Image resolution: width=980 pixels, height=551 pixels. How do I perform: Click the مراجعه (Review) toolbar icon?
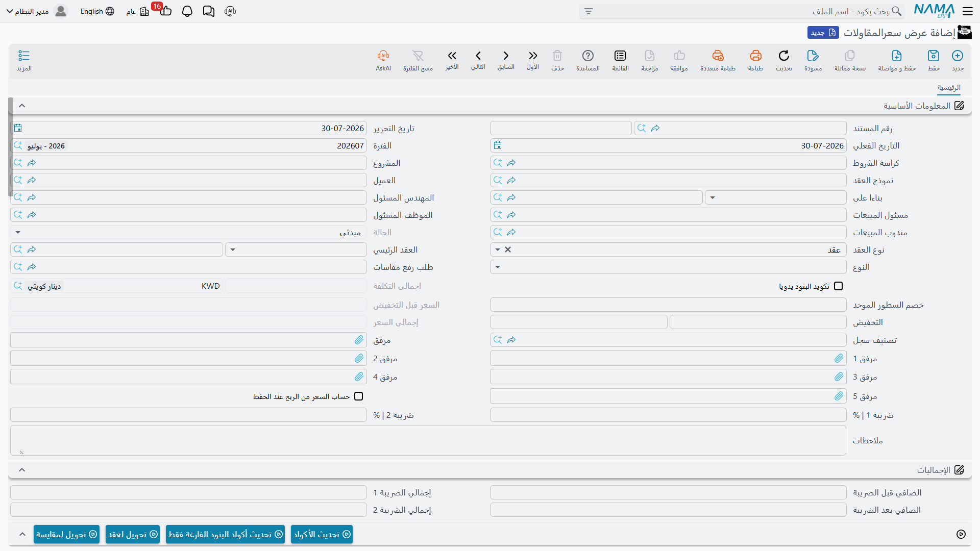650,56
